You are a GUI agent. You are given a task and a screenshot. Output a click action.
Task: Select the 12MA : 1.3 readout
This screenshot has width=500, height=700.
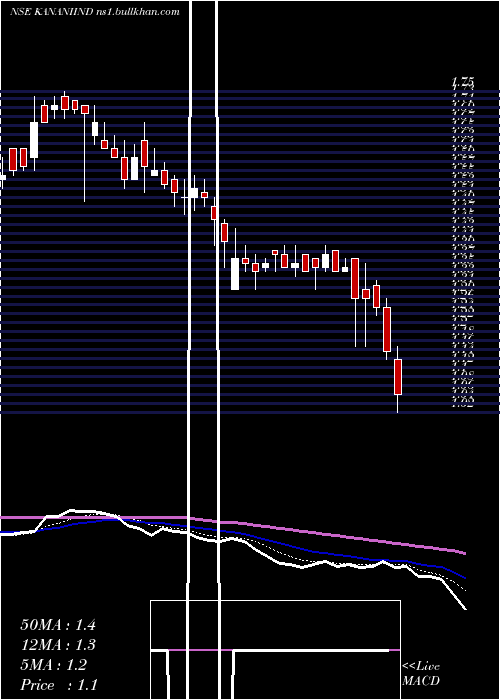pyautogui.click(x=58, y=645)
